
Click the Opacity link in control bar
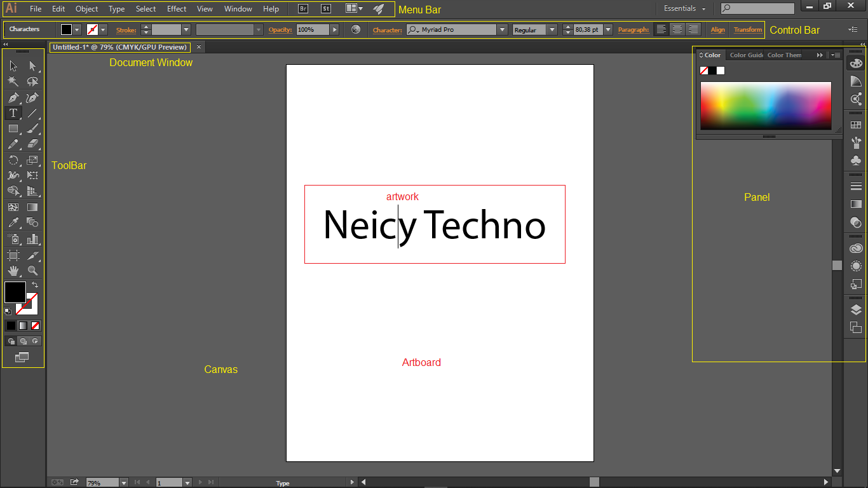280,30
